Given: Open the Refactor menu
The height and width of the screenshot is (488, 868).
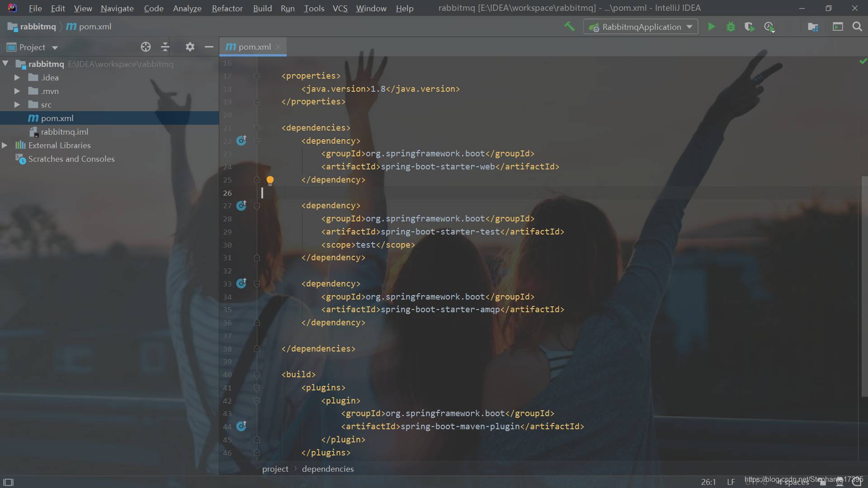Looking at the screenshot, I should (227, 8).
